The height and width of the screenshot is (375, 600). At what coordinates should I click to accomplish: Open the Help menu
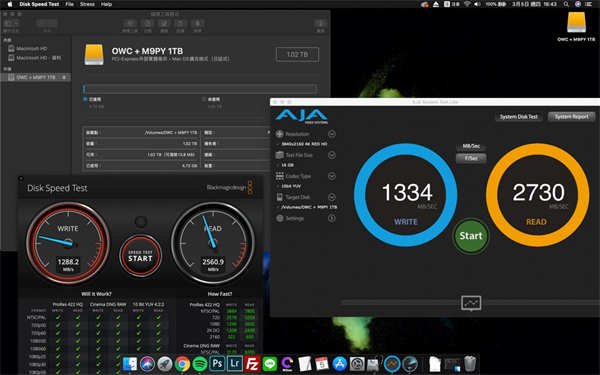[106, 4]
